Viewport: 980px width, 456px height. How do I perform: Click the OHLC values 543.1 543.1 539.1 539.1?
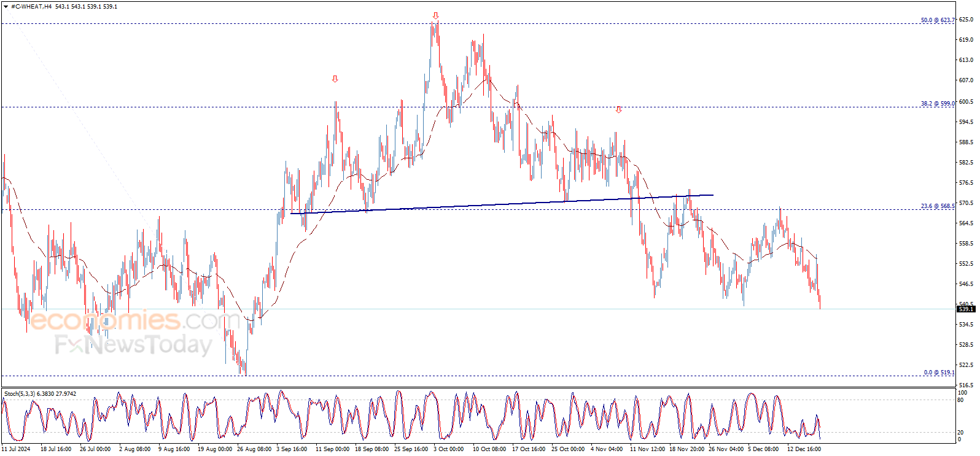coord(86,7)
